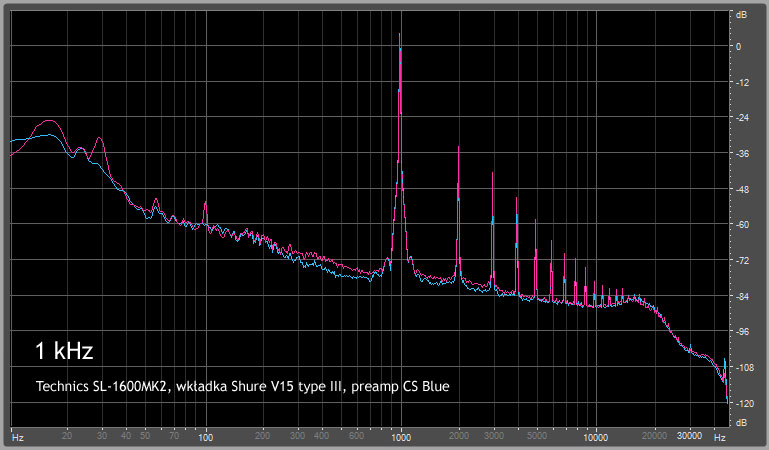The width and height of the screenshot is (769, 450).
Task: Click the 2000 Hz frequency label
Action: coord(459,435)
